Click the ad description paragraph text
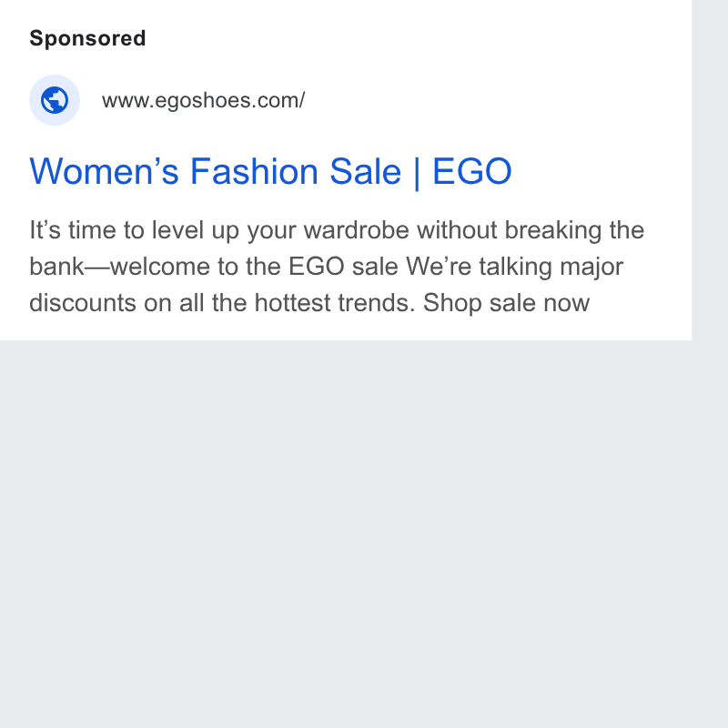 [x=337, y=267]
